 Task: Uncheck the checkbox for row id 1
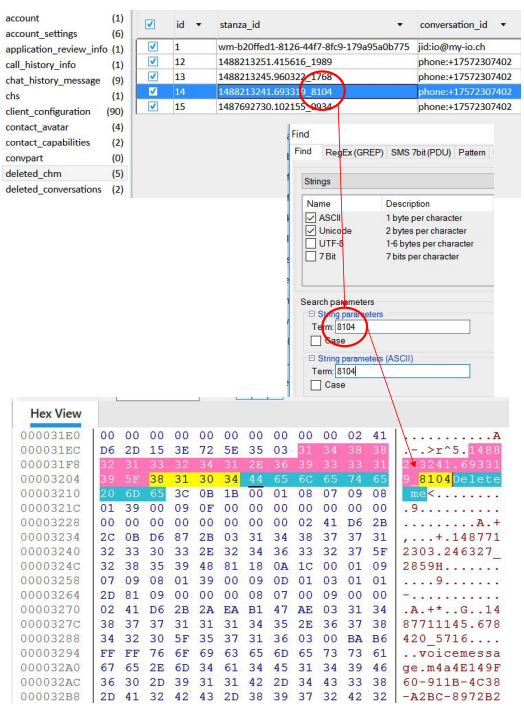pos(153,47)
